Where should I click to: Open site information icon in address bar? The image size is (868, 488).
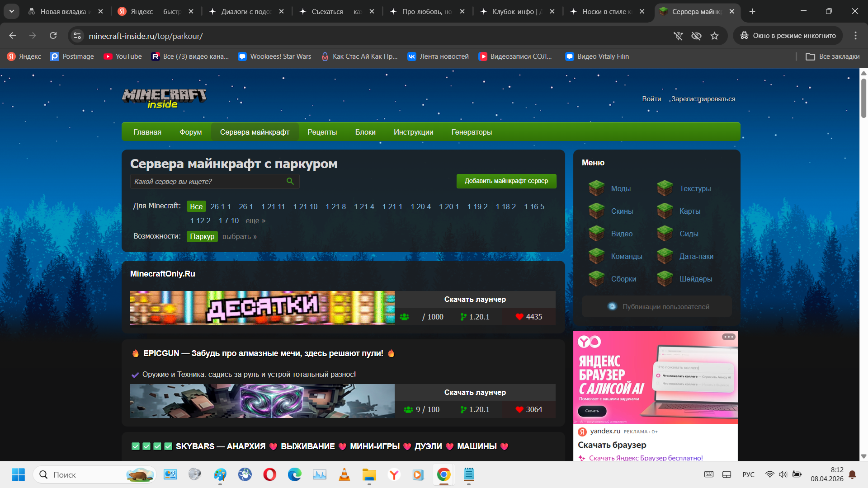pos(77,36)
